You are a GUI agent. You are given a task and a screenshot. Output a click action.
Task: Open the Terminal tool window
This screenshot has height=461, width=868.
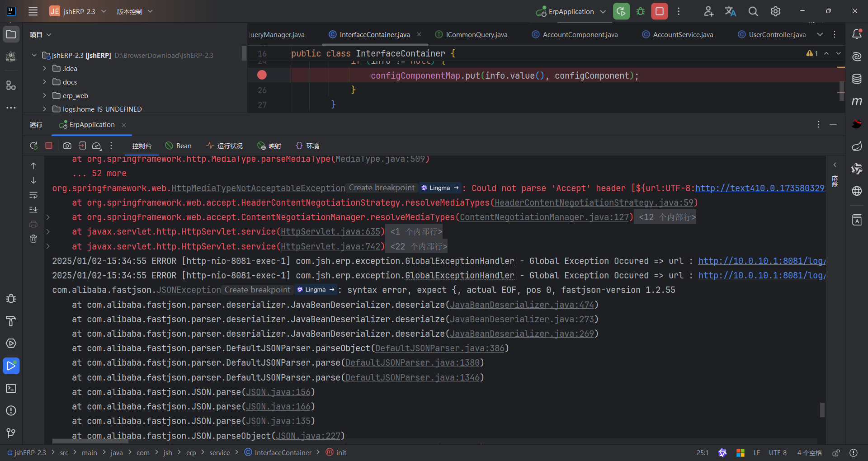pyautogui.click(x=11, y=388)
